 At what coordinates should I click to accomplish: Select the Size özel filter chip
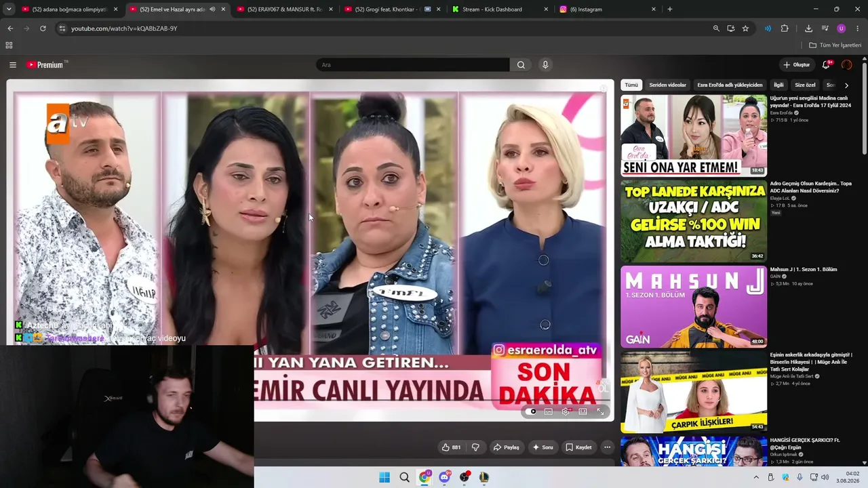coord(805,85)
